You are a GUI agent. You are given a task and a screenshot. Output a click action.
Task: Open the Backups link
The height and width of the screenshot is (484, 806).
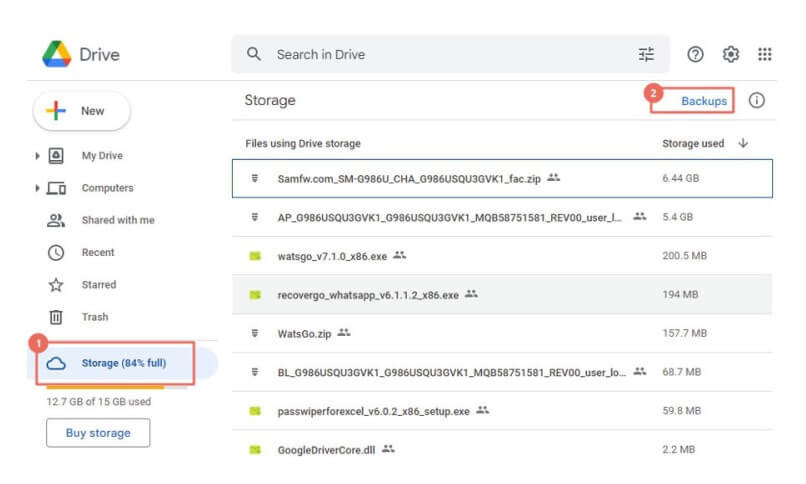click(x=704, y=101)
